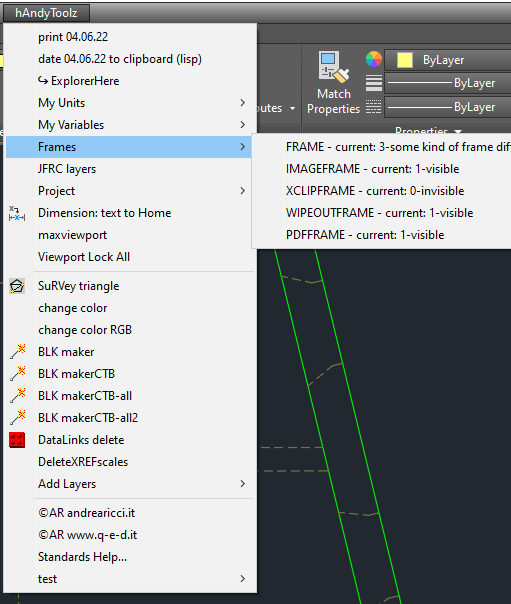Open the hAndyToolz menu
Viewport: 511px width, 604px height.
coord(46,13)
